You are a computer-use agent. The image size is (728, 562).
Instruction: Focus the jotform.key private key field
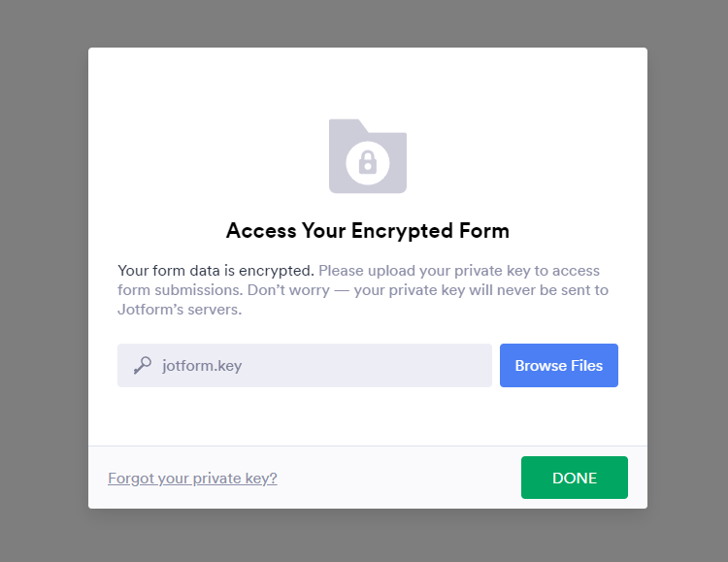320,365
